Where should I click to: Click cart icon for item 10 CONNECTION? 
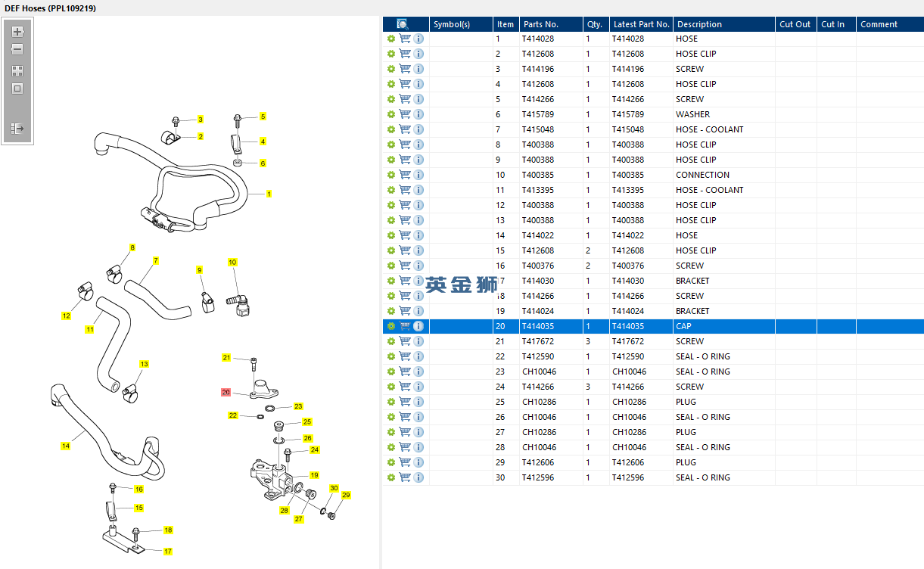pyautogui.click(x=405, y=175)
